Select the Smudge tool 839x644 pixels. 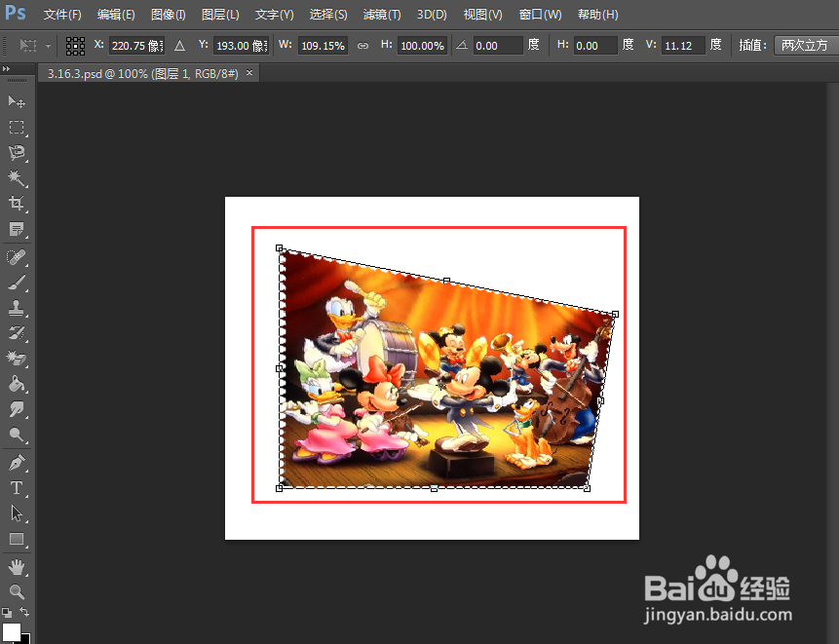[17, 410]
